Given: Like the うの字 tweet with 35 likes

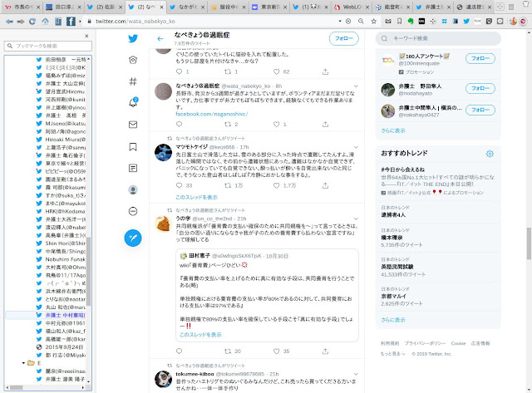Looking at the screenshot, I should 277,351.
